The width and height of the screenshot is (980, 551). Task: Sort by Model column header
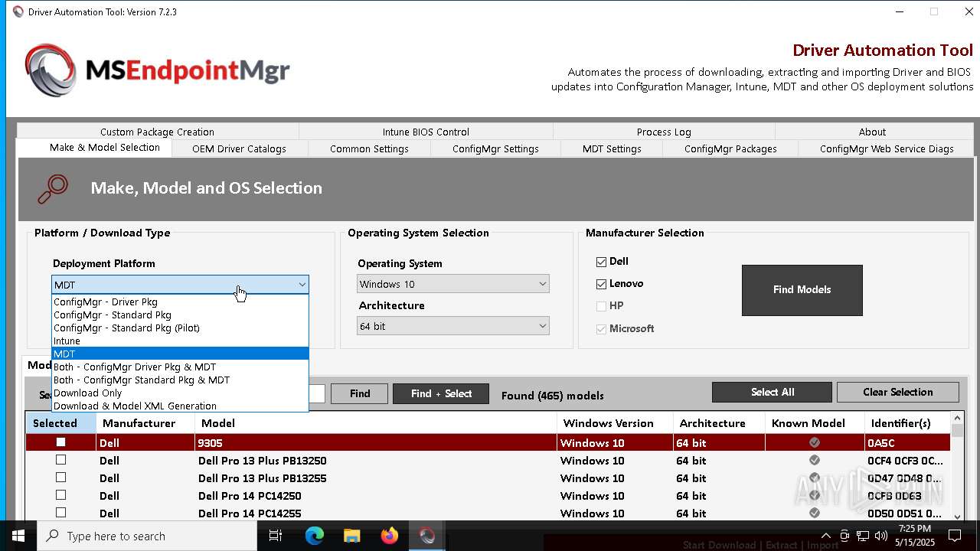pyautogui.click(x=376, y=423)
